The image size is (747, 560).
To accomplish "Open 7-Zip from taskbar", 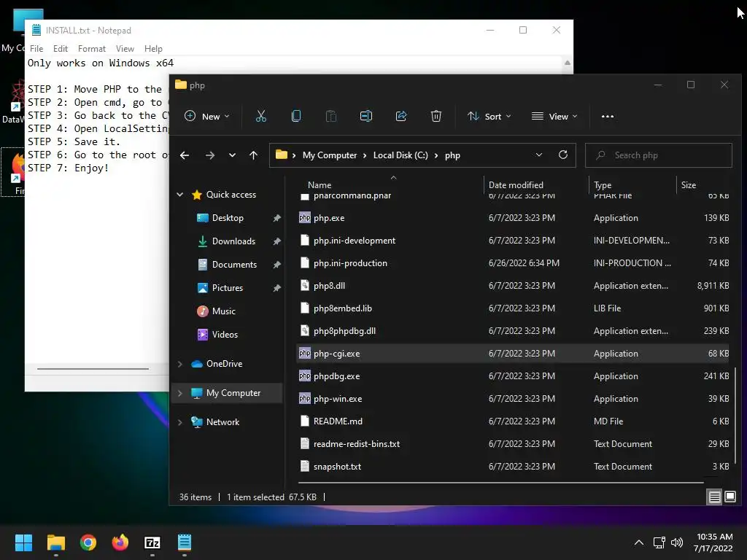I will click(152, 542).
